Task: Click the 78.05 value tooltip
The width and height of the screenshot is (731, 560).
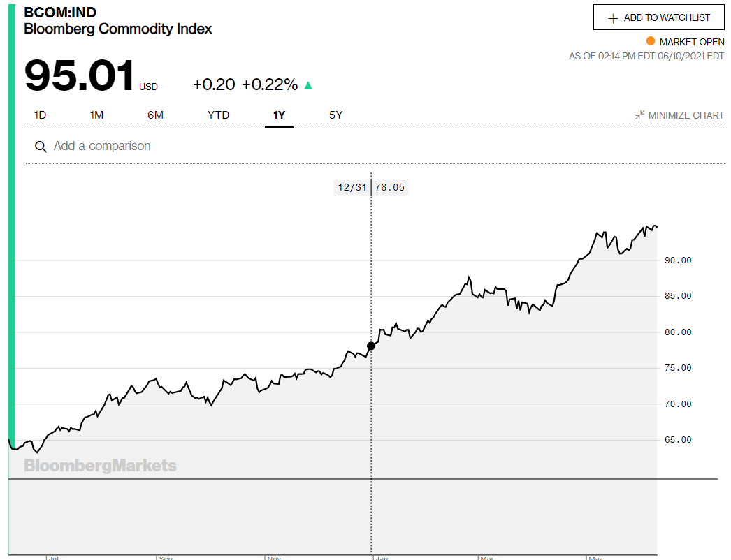Action: [x=390, y=187]
